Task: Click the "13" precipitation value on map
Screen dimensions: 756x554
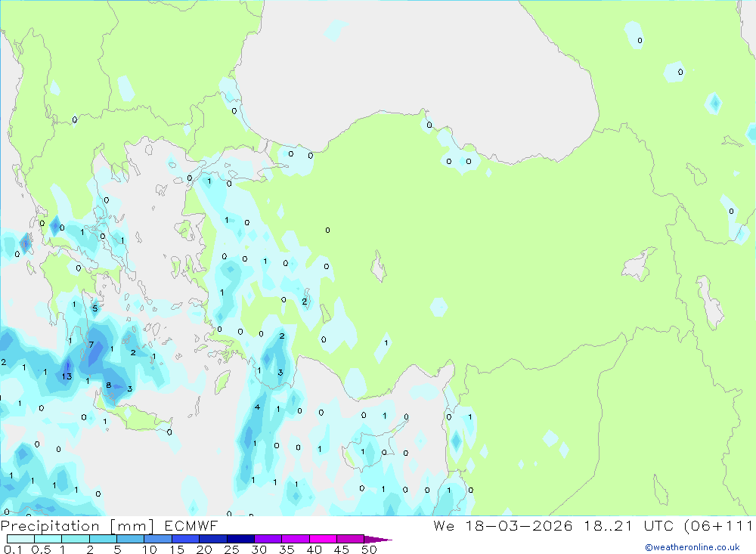Action: [x=67, y=376]
